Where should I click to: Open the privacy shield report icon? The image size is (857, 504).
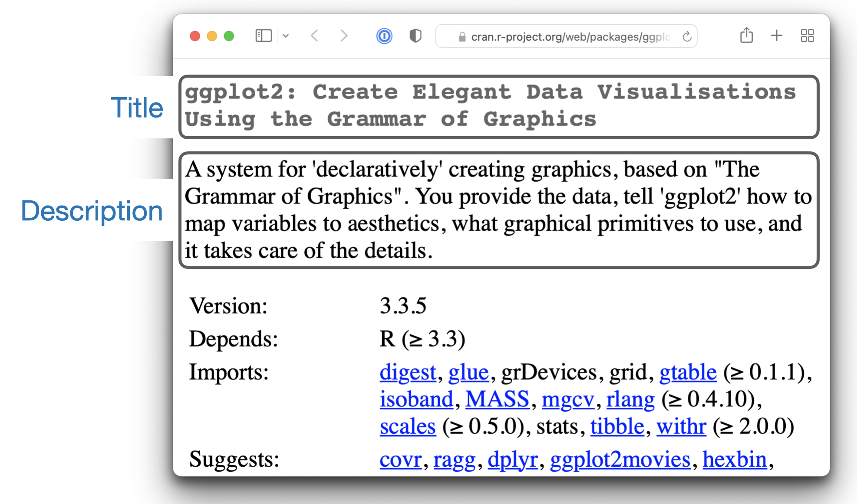click(415, 36)
